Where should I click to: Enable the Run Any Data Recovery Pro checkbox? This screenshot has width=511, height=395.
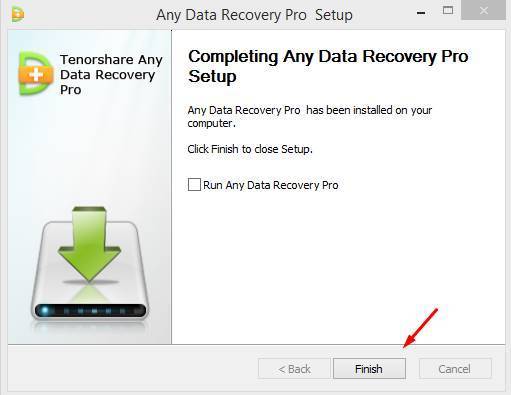tap(194, 184)
